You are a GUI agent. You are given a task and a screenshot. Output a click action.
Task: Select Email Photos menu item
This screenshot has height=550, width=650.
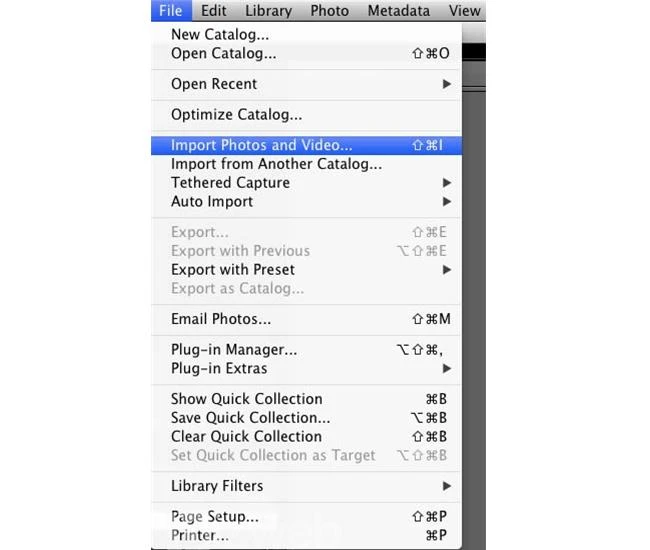click(x=221, y=319)
